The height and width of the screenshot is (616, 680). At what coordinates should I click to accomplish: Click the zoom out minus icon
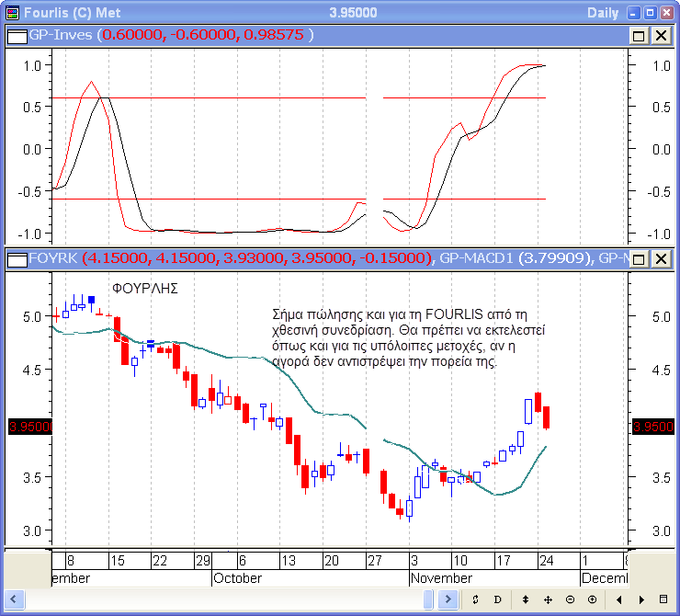(570, 599)
